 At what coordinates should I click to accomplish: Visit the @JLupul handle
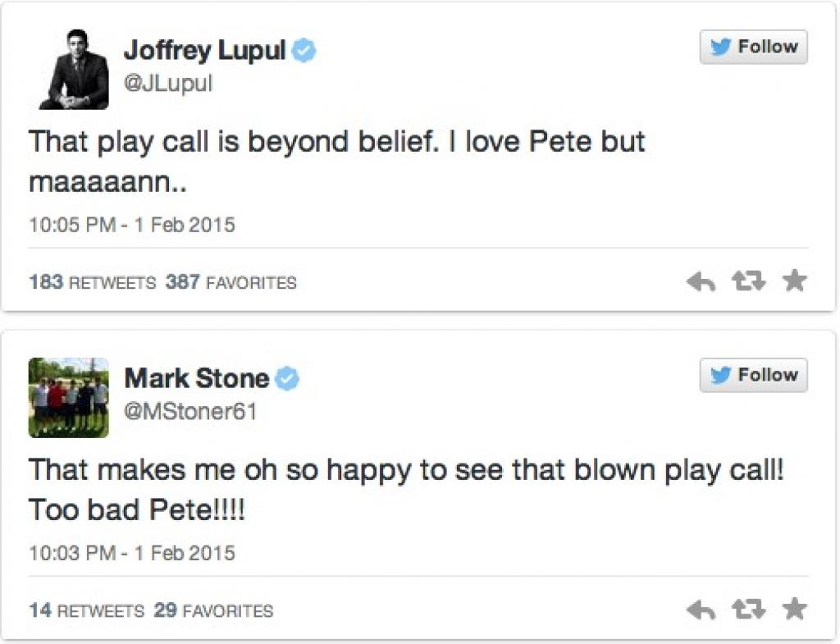[x=167, y=84]
